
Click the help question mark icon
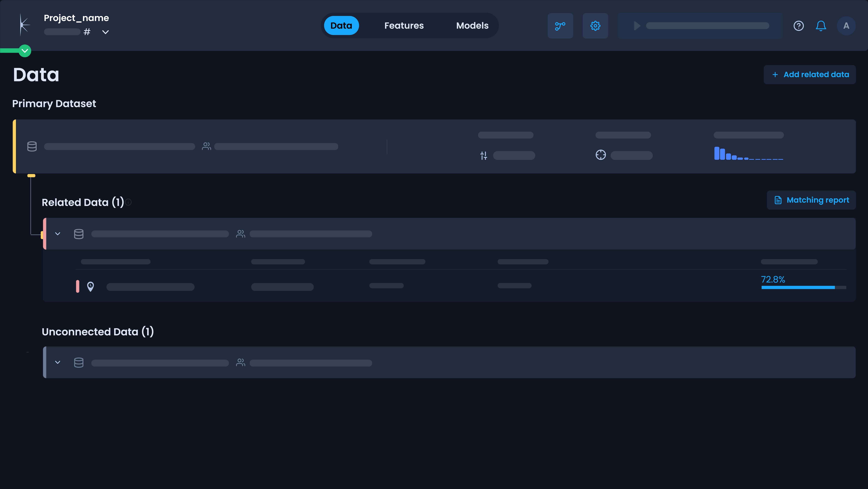pyautogui.click(x=798, y=26)
